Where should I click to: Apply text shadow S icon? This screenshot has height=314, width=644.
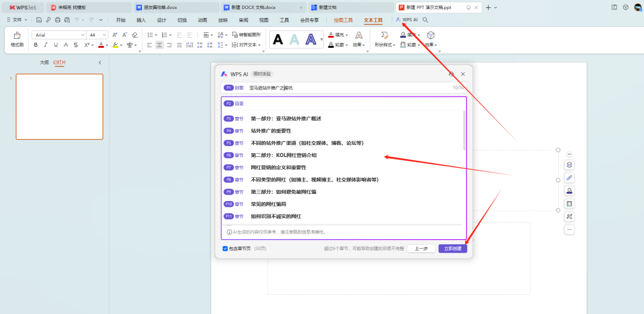pyautogui.click(x=76, y=45)
